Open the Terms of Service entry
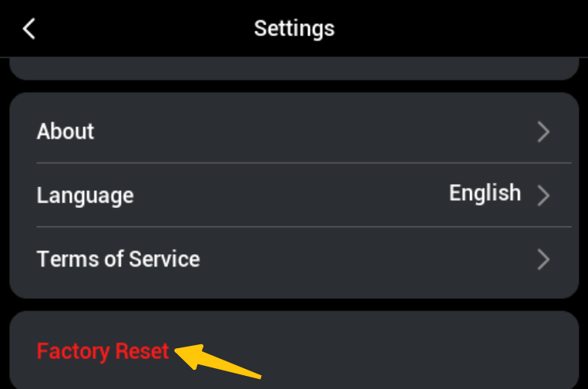Viewport: 588px width, 389px height. tap(118, 259)
